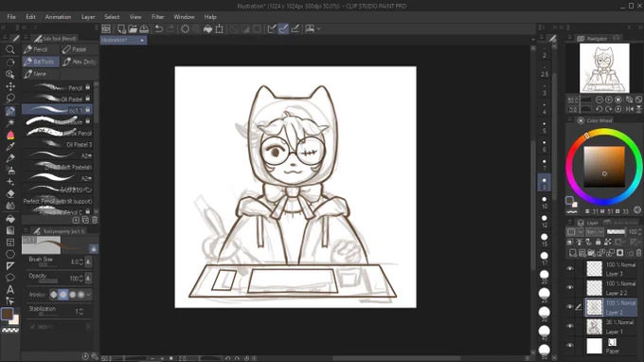Open the Edit menu

(x=31, y=17)
